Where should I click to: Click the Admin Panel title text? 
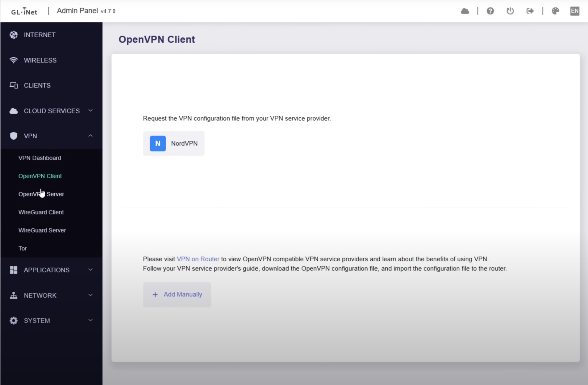[x=77, y=11]
